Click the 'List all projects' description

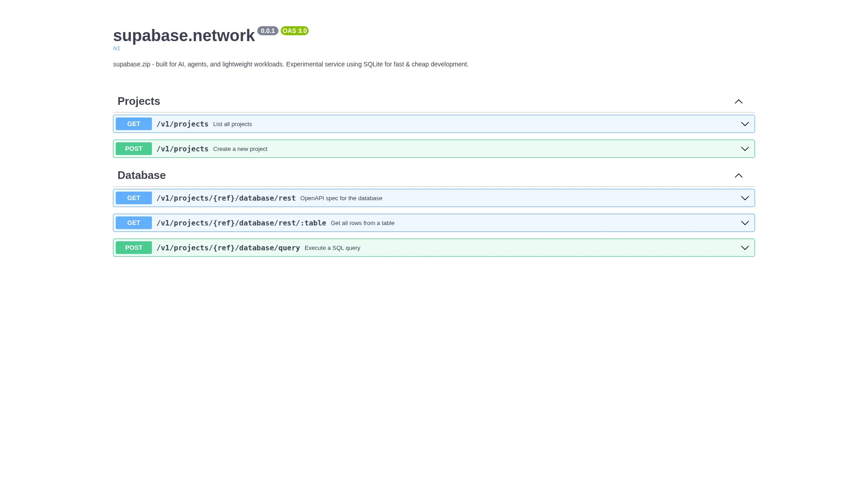coord(232,124)
